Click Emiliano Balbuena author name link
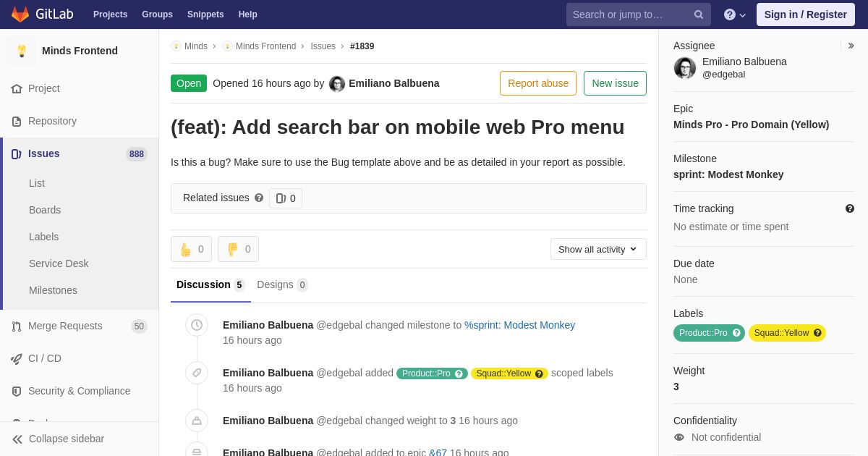Image resolution: width=868 pixels, height=456 pixels. tap(394, 83)
